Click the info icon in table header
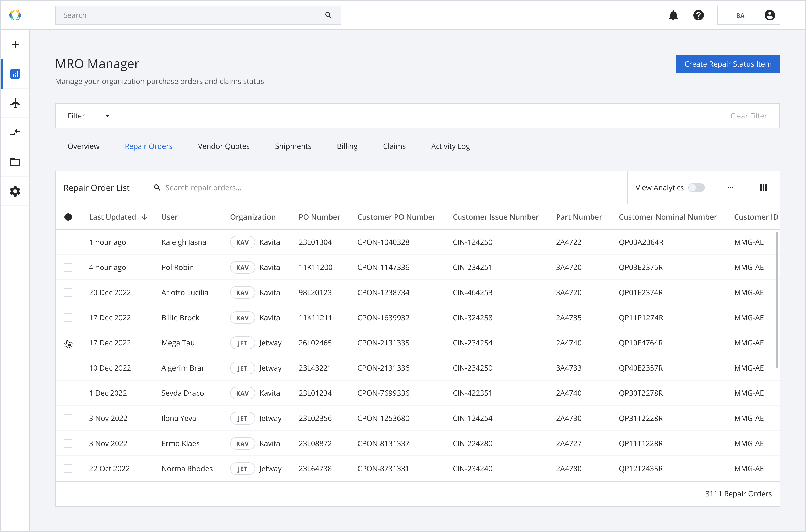Image resolution: width=806 pixels, height=532 pixels. [68, 217]
